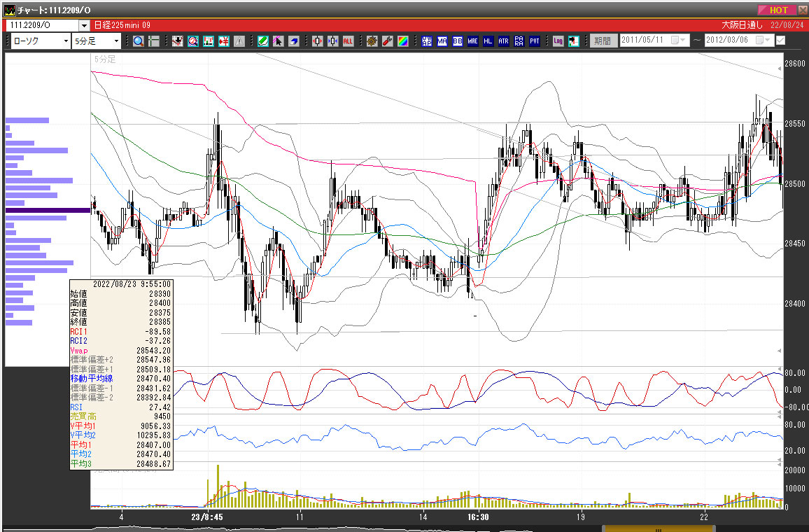The height and width of the screenshot is (532, 809).
Task: Click the horizontal scrollbar thumb at window bottom
Action: 659,528
